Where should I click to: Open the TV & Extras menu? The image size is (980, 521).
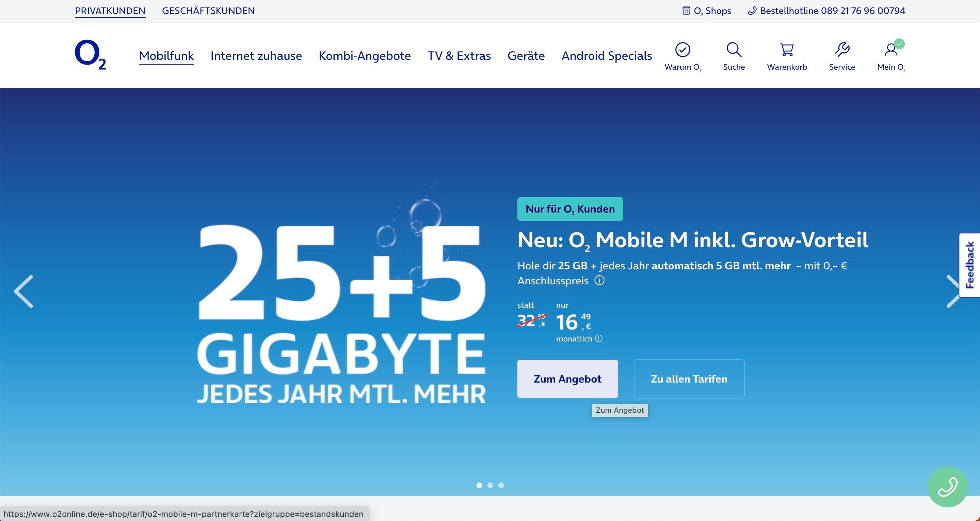459,55
